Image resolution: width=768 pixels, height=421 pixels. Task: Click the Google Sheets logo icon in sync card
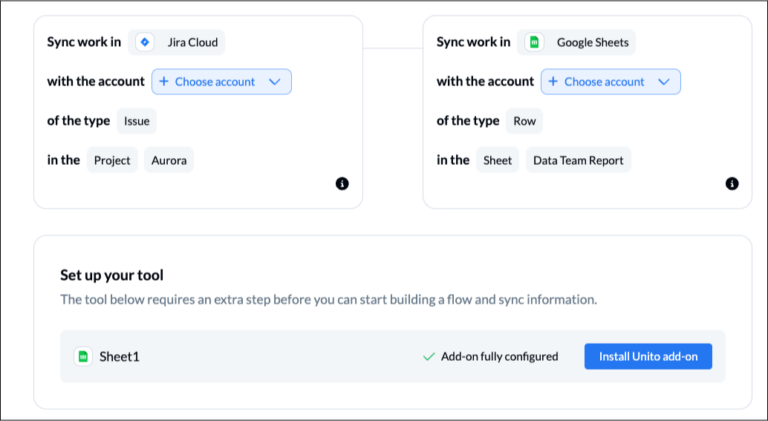(534, 42)
